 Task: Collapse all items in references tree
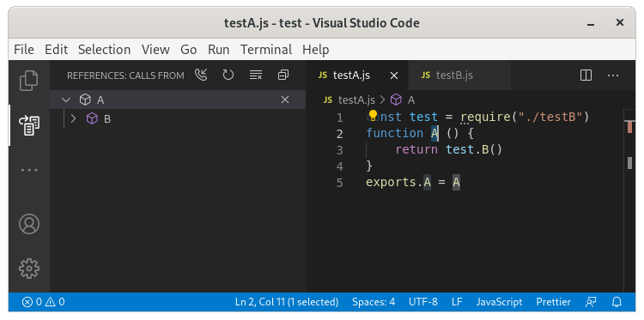[x=283, y=75]
